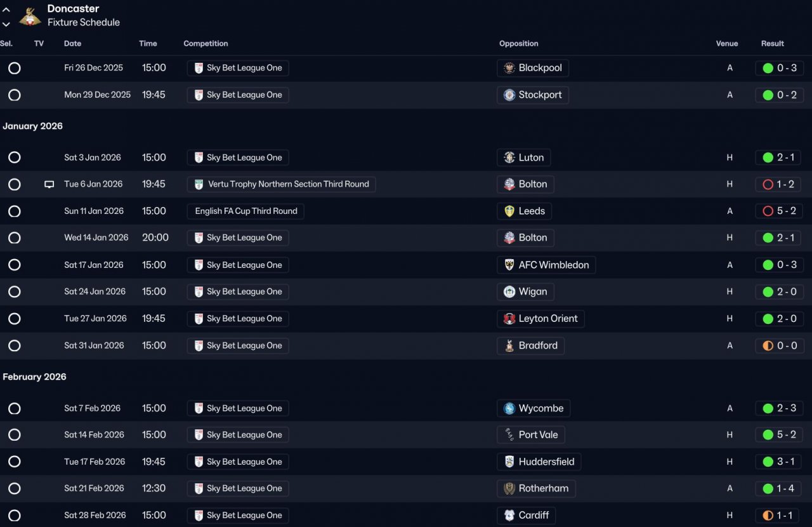
Task: Click the Leeds club badge icon
Action: click(x=509, y=211)
